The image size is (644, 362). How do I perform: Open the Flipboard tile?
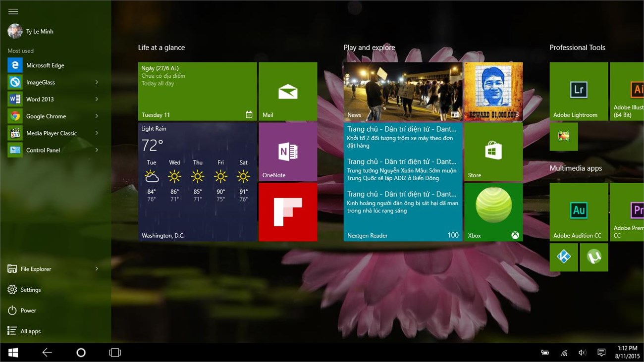coord(287,211)
